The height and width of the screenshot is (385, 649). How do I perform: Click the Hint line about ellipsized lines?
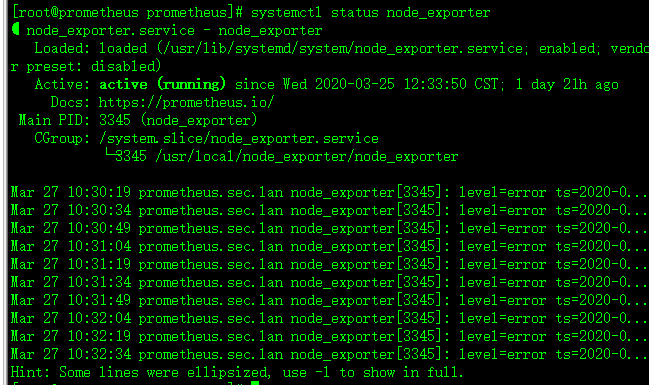click(x=237, y=373)
